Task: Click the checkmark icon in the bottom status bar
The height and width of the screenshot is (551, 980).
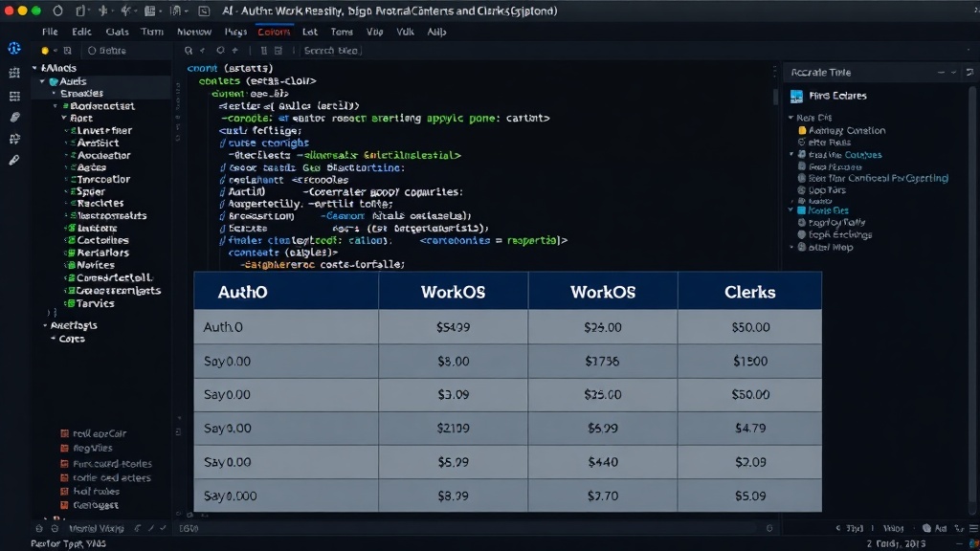Action: pyautogui.click(x=163, y=528)
